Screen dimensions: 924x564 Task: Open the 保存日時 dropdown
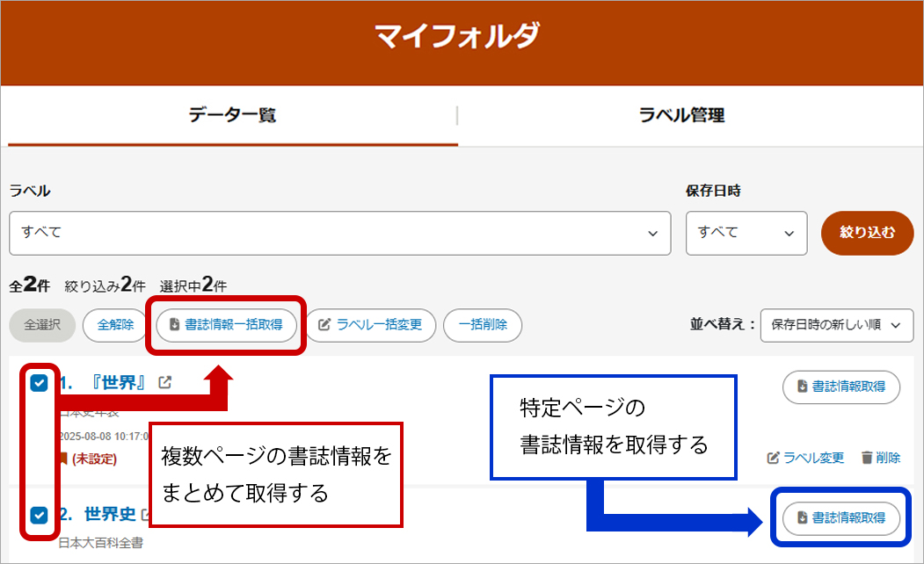pyautogui.click(x=746, y=234)
